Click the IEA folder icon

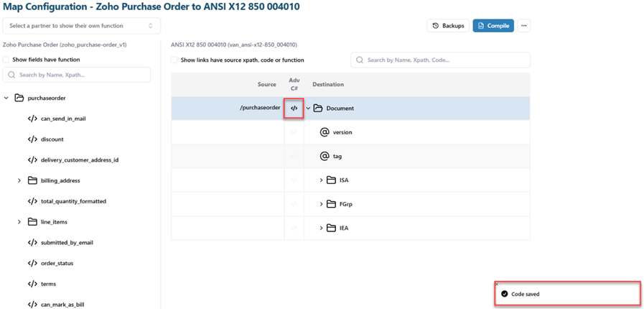point(332,228)
